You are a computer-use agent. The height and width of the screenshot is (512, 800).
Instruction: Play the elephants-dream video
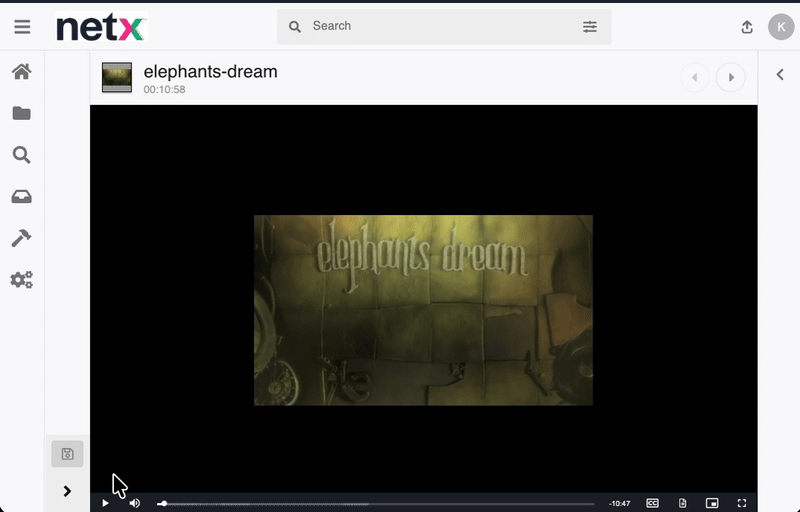coord(105,503)
